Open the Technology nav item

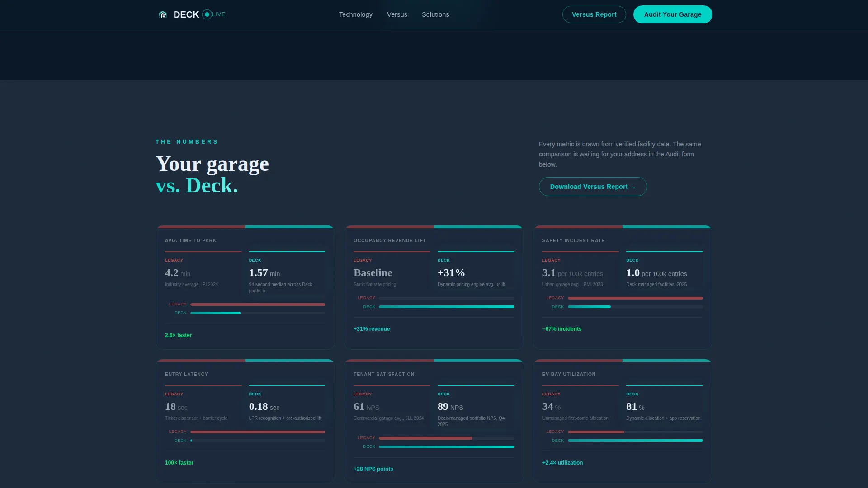tap(356, 14)
